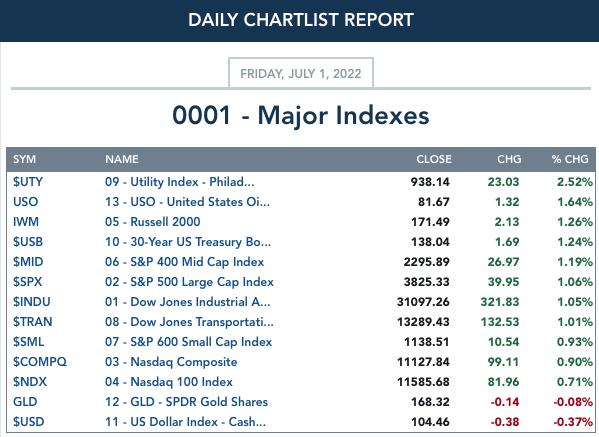Open the $TRAN symbol link
Image resolution: width=599 pixels, height=437 pixels.
pos(32,322)
